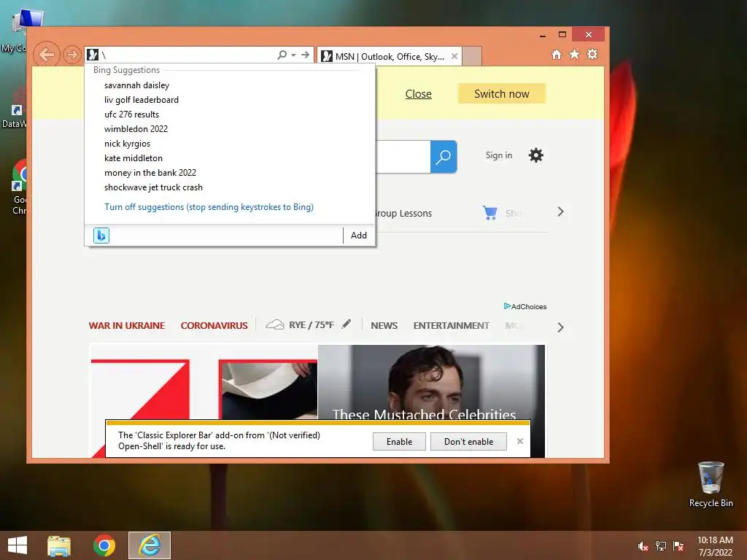Close the MSN tab
Image resolution: width=747 pixels, height=560 pixels.
coord(454,56)
